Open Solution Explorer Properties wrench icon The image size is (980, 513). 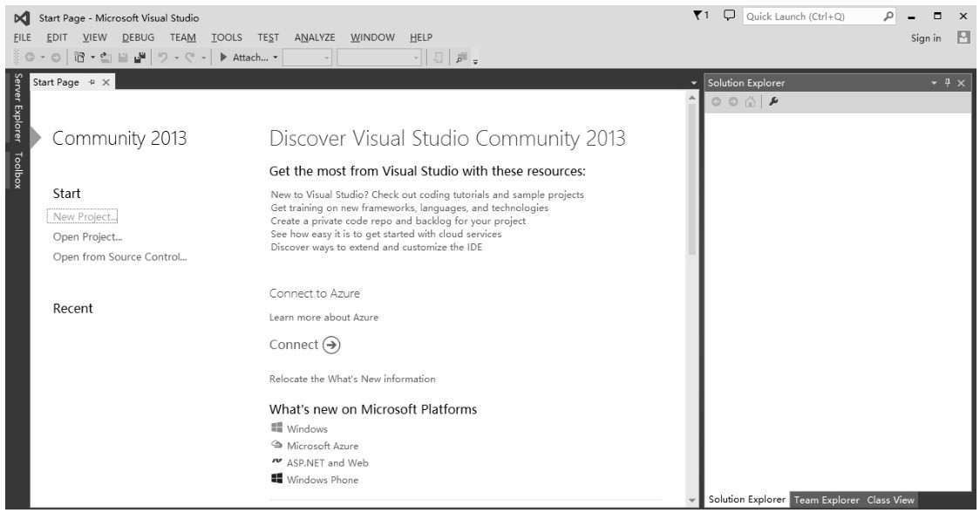click(773, 101)
